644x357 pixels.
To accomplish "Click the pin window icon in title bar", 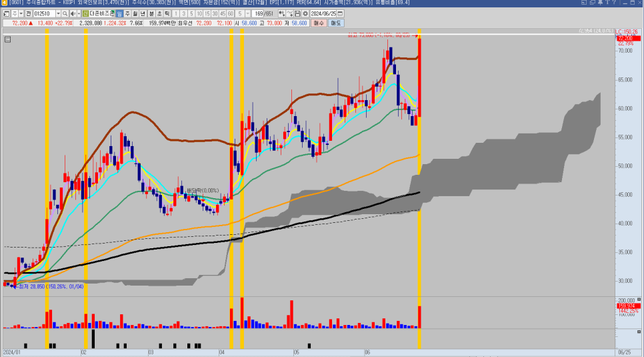I will [600, 3].
